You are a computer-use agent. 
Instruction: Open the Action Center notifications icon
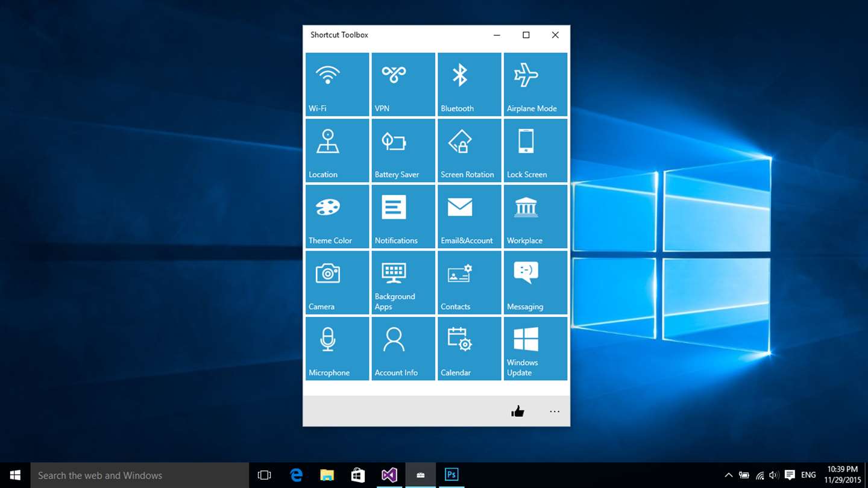pyautogui.click(x=790, y=475)
